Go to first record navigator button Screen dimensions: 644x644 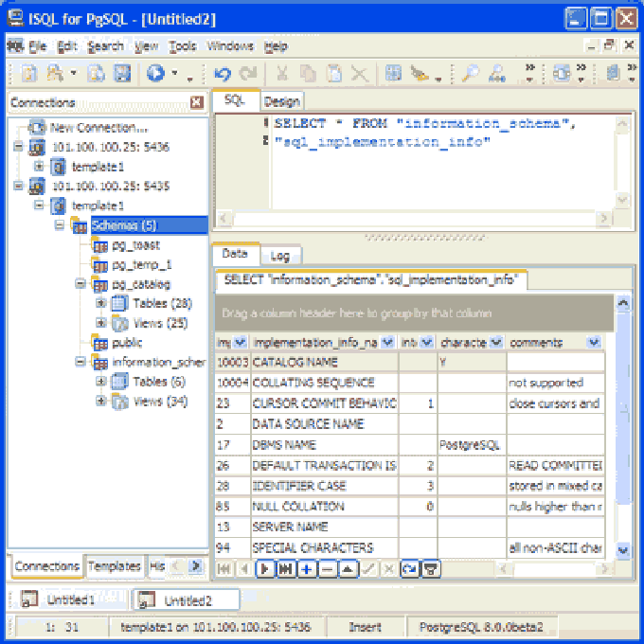(x=224, y=569)
